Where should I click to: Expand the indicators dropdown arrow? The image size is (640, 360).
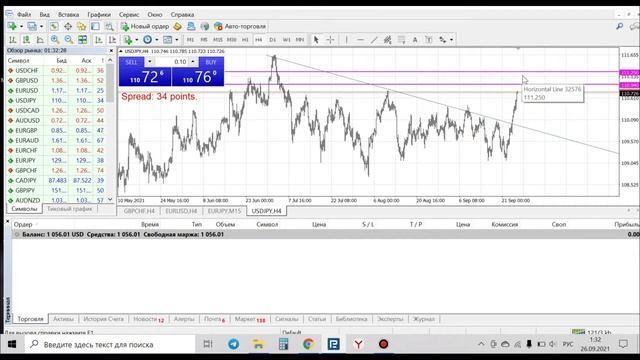[x=136, y=40]
